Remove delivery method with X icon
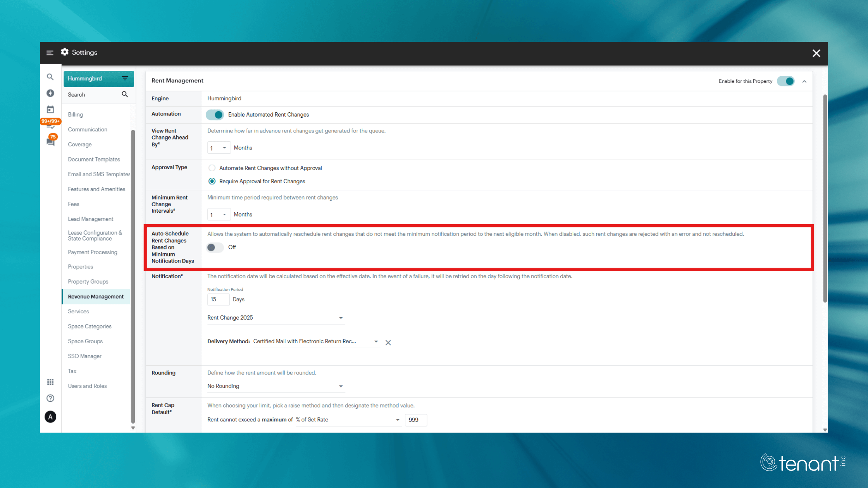 [388, 342]
